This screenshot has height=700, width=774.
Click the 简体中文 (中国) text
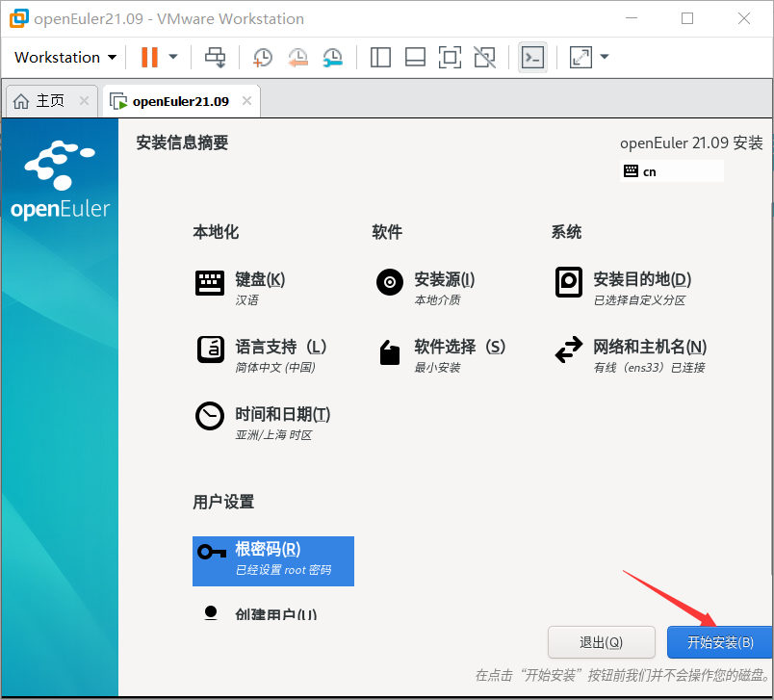(x=275, y=367)
